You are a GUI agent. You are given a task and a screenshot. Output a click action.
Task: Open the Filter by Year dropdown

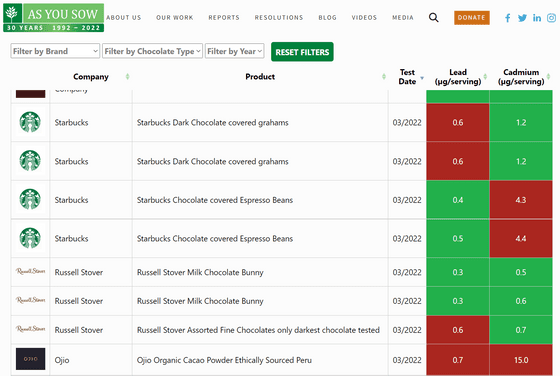235,51
